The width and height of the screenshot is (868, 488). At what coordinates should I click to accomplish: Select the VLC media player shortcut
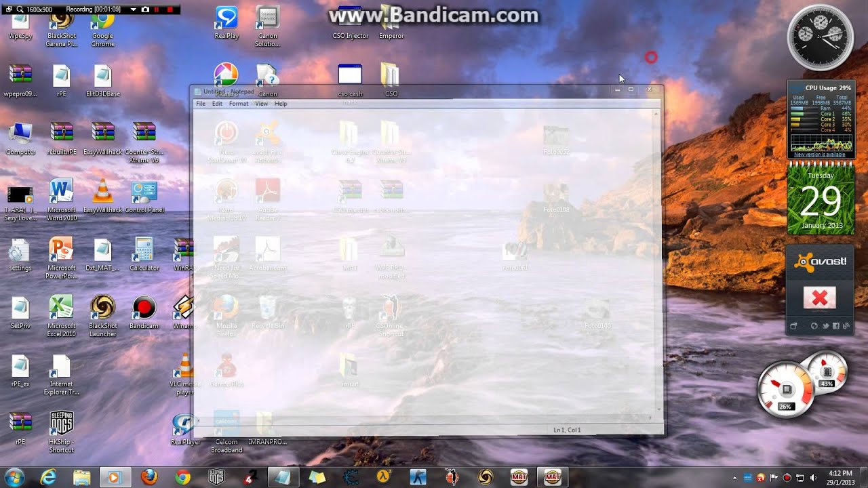tap(184, 374)
